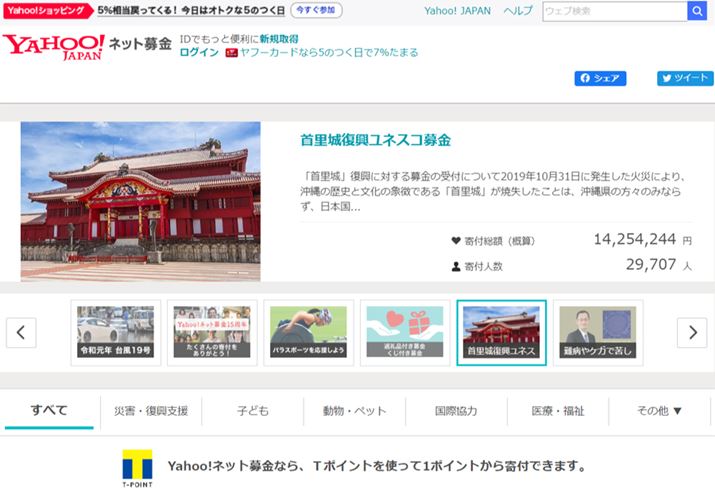The height and width of the screenshot is (496, 715).
Task: Click into the ウェブ検索 search field
Action: pyautogui.click(x=613, y=11)
